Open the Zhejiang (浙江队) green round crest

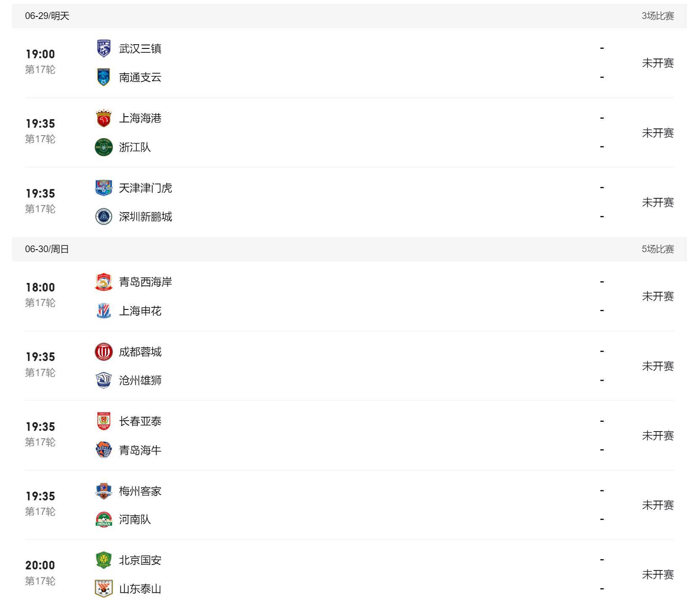click(x=104, y=147)
